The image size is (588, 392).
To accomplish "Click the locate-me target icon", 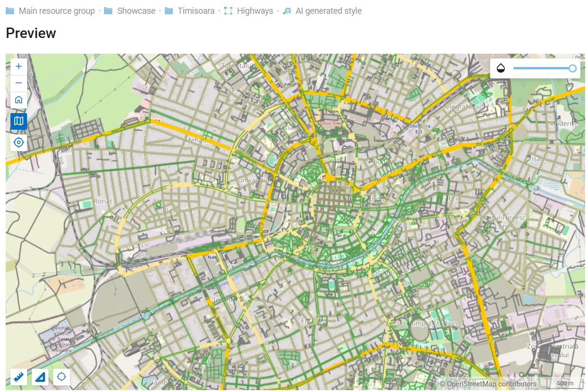I will [x=19, y=142].
